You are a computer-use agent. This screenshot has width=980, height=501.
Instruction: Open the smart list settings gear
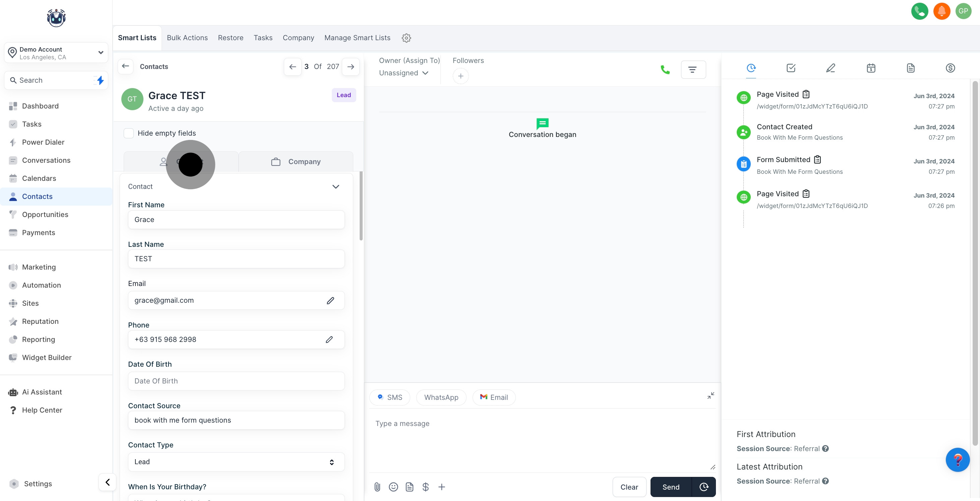406,38
